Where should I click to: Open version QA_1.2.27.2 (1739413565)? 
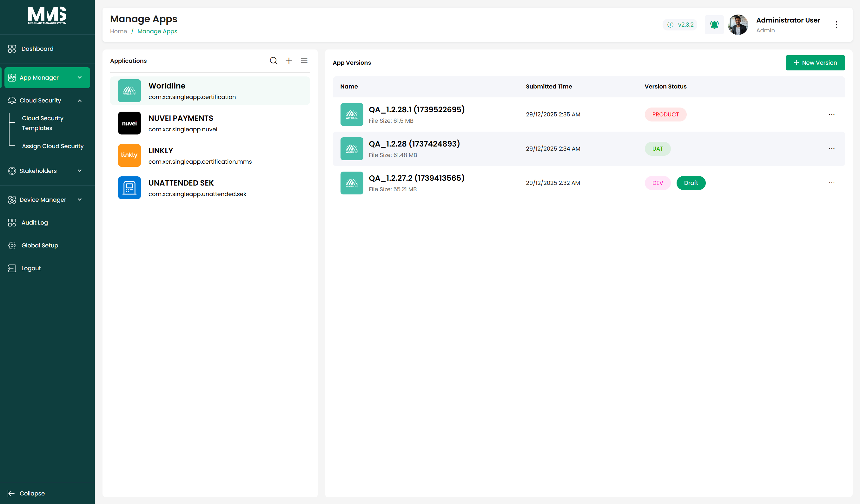417,178
